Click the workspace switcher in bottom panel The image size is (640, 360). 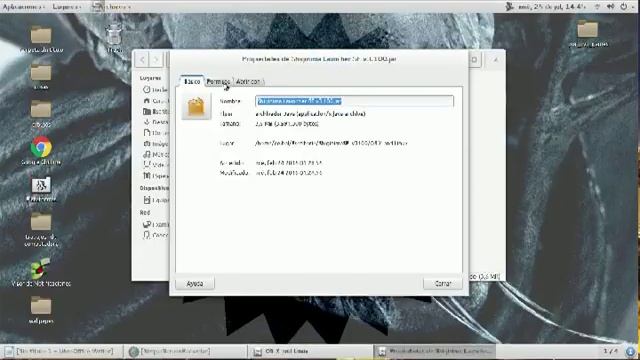pyautogui.click(x=611, y=351)
